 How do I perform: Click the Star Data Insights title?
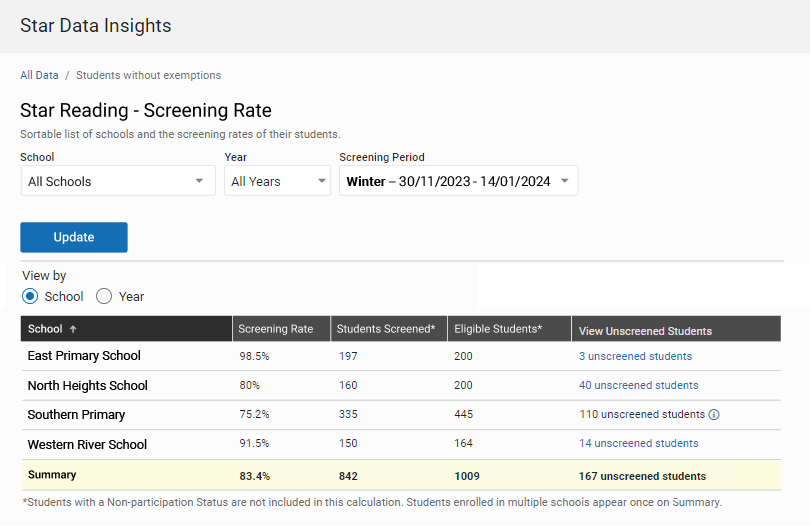(96, 26)
